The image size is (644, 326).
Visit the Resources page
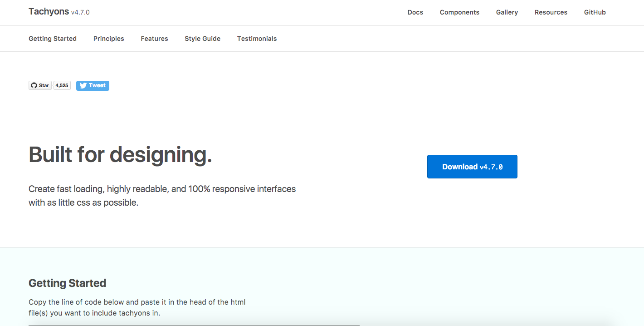coord(551,12)
